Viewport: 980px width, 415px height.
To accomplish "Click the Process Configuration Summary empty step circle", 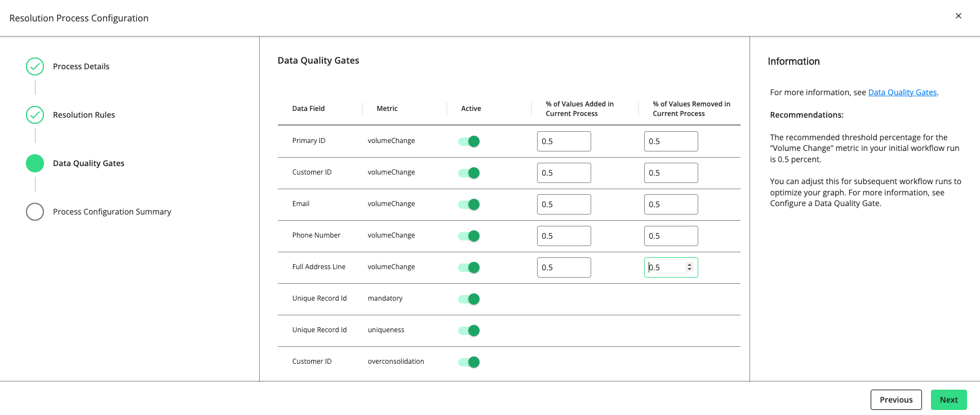I will [x=35, y=212].
